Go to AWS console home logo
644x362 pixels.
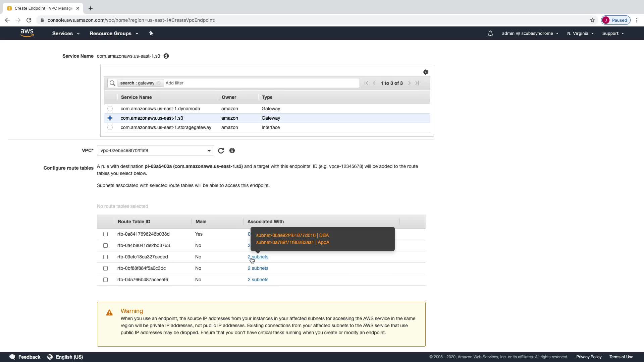coord(27,33)
